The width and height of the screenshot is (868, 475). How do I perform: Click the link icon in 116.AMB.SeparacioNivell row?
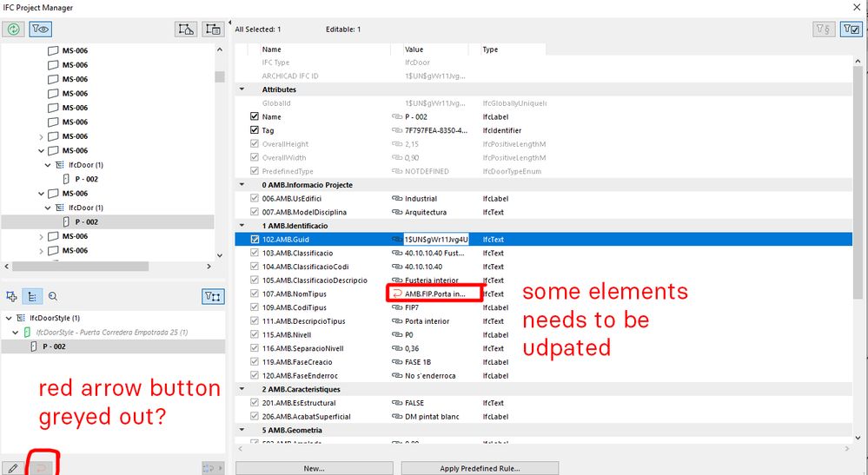point(397,348)
